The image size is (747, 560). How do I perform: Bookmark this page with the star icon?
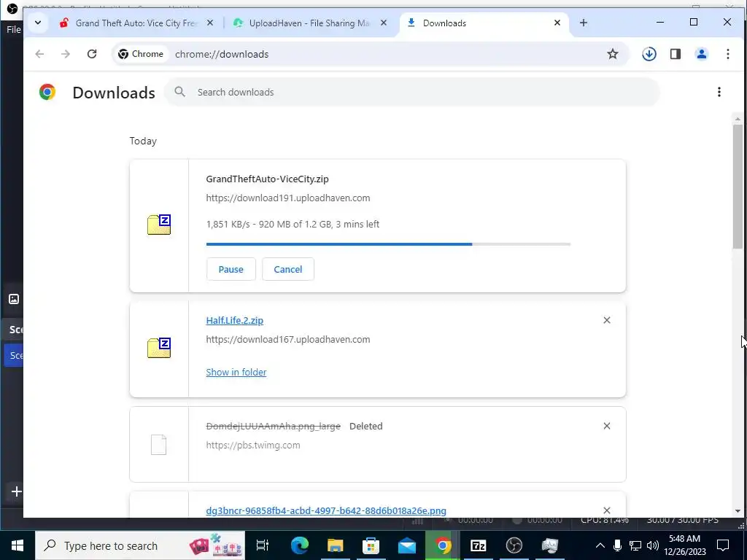[x=613, y=54]
